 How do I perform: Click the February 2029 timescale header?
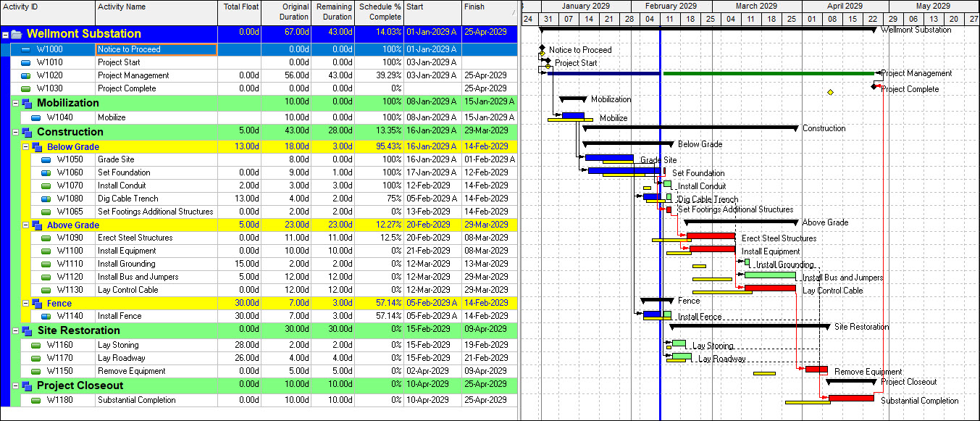click(671, 6)
